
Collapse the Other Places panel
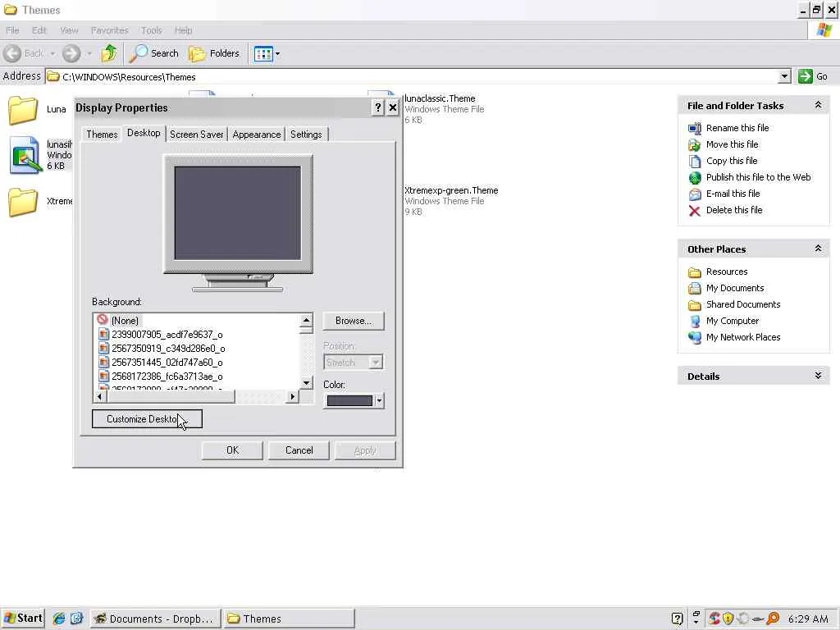[x=818, y=249]
